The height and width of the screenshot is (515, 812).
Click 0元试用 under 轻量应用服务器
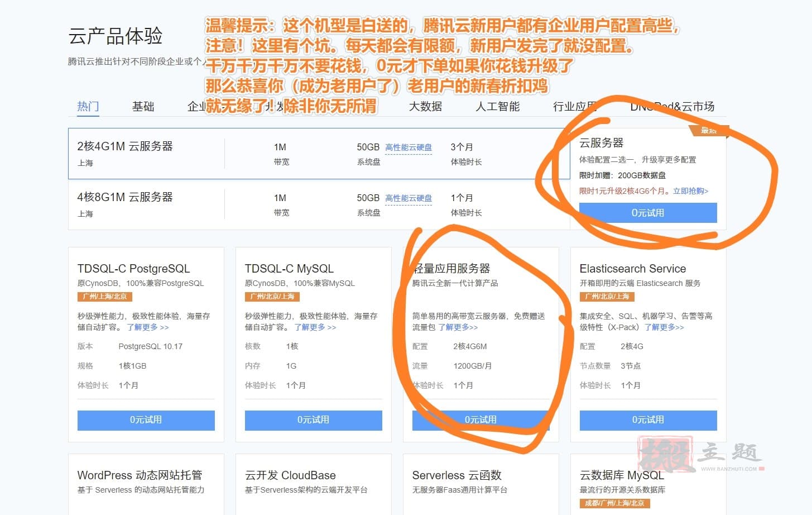[481, 420]
